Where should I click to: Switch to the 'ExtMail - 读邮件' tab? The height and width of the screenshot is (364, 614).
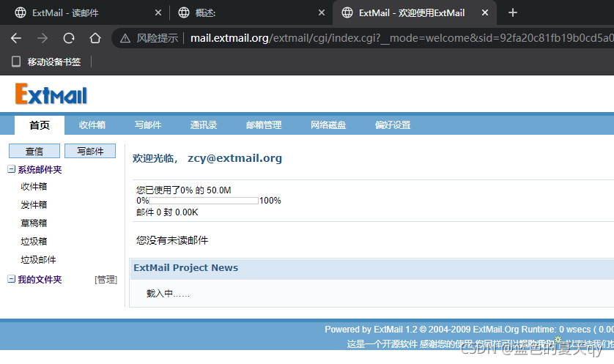click(65, 13)
